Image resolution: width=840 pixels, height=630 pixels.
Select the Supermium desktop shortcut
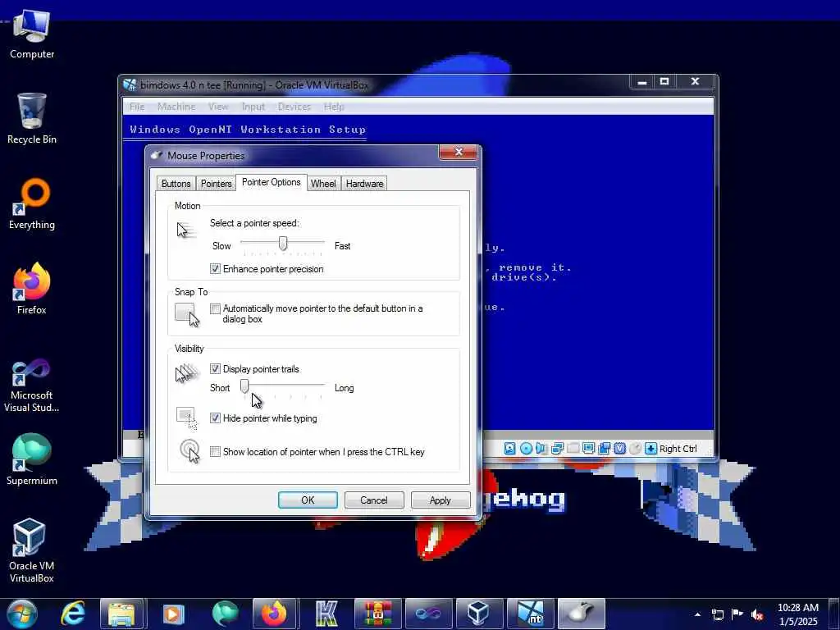click(32, 459)
